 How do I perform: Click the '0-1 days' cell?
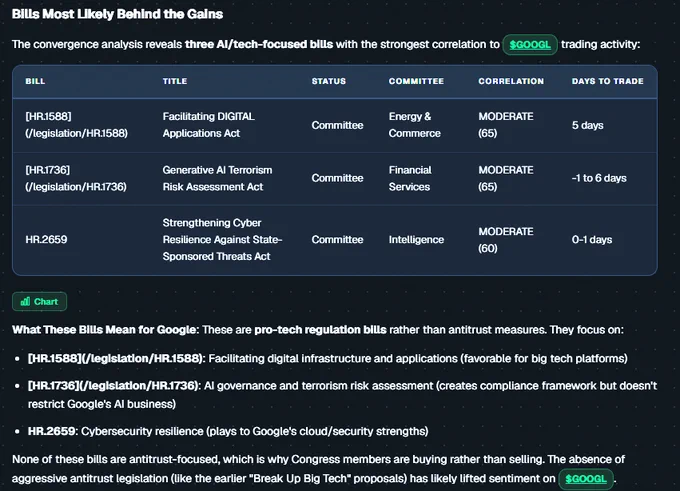(592, 239)
